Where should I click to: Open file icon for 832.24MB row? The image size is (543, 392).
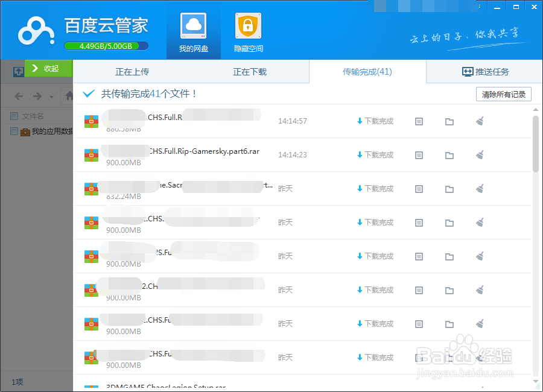(419, 189)
